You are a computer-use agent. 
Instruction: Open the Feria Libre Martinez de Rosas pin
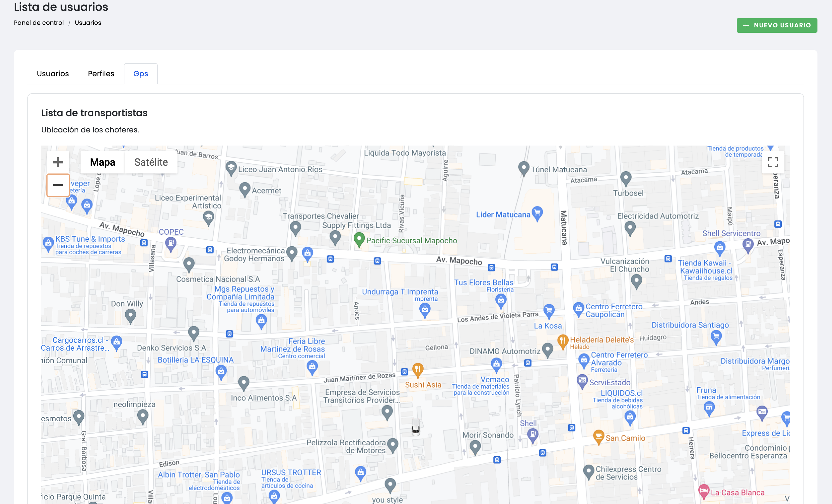click(312, 368)
